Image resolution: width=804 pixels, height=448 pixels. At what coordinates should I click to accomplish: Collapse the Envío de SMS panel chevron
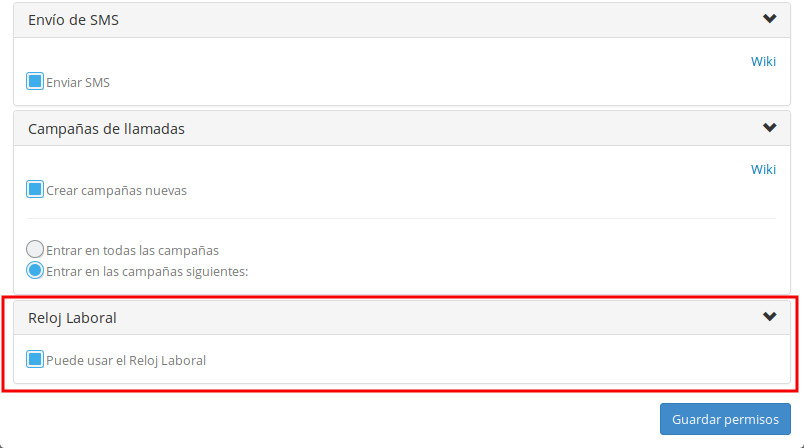[769, 19]
